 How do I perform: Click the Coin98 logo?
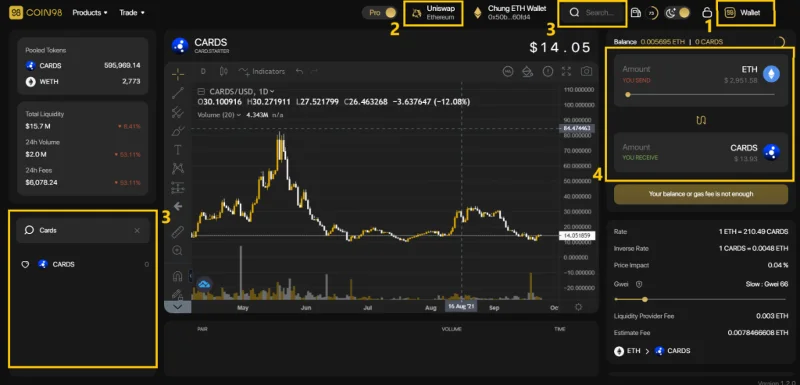point(35,13)
